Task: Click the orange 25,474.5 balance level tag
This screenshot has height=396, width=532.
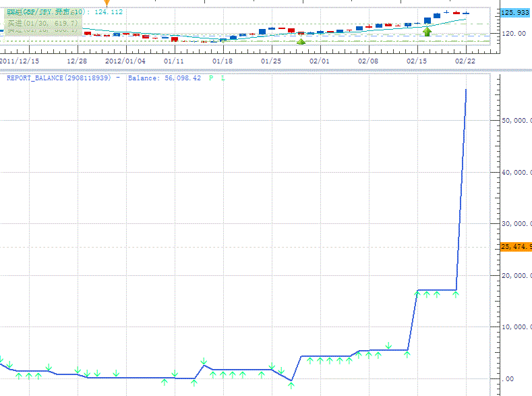Action: 516,247
